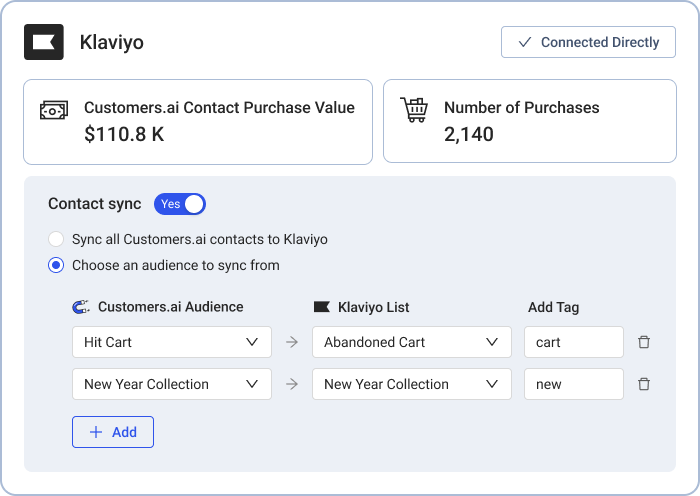700x496 pixels.
Task: Click the Customers.ai Audience column header
Action: coord(171,307)
